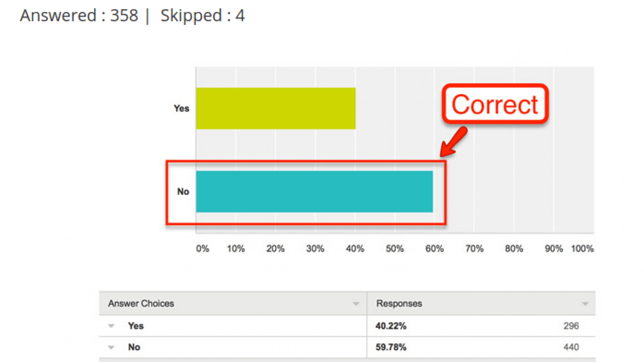Select the Answer Choices header text
Viewport: 644px width, 362px height.
click(x=141, y=304)
